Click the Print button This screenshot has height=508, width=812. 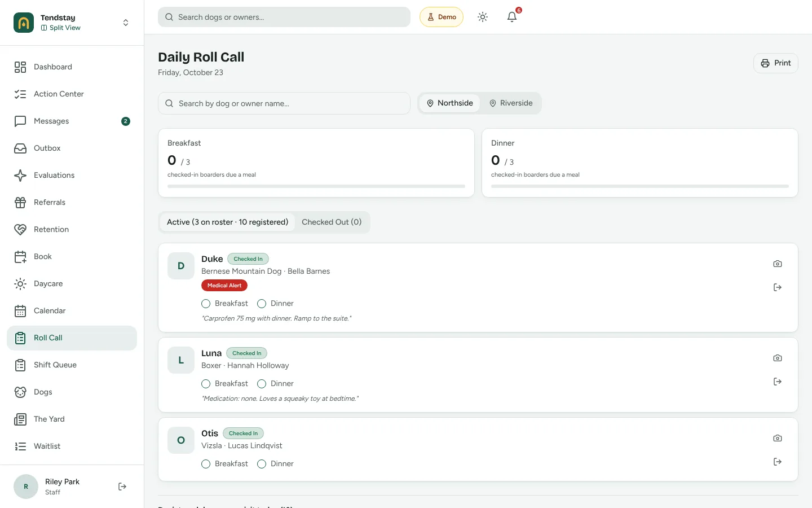(x=775, y=63)
